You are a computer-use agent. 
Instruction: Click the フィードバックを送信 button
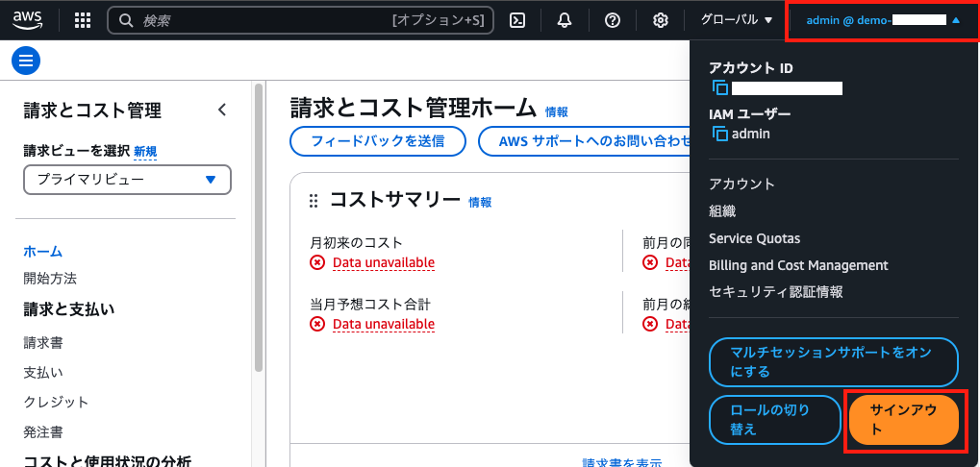pyautogui.click(x=378, y=141)
